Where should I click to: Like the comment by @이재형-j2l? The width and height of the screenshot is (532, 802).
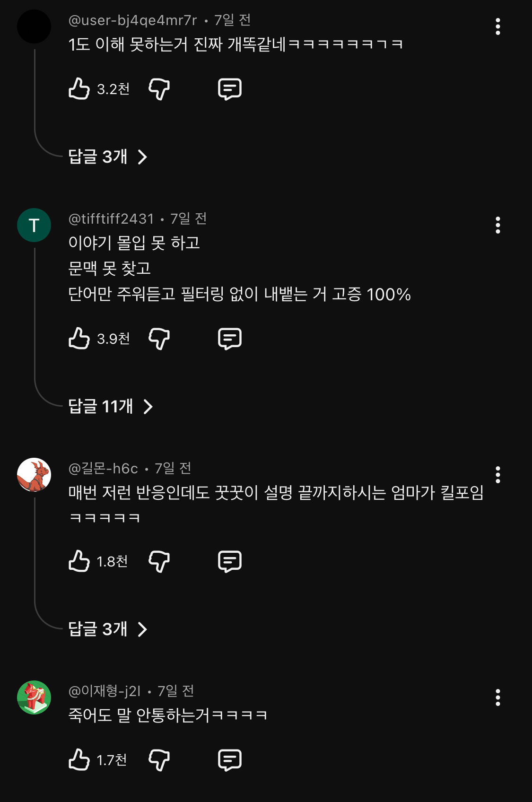(x=79, y=760)
